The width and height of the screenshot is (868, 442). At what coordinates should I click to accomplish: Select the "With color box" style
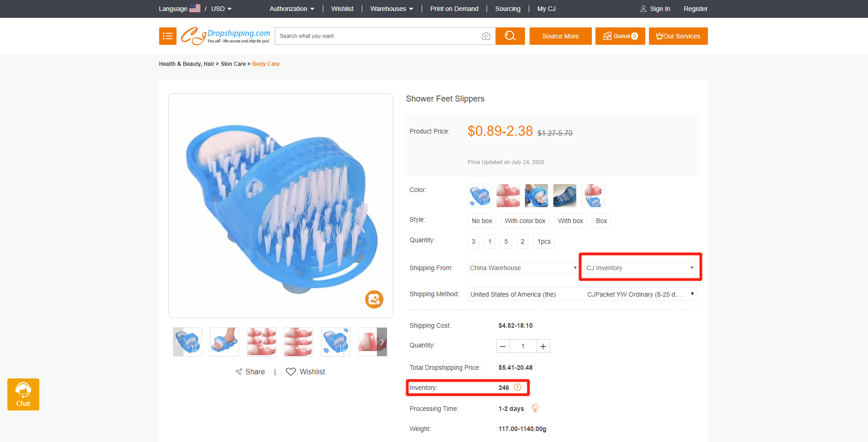[525, 221]
